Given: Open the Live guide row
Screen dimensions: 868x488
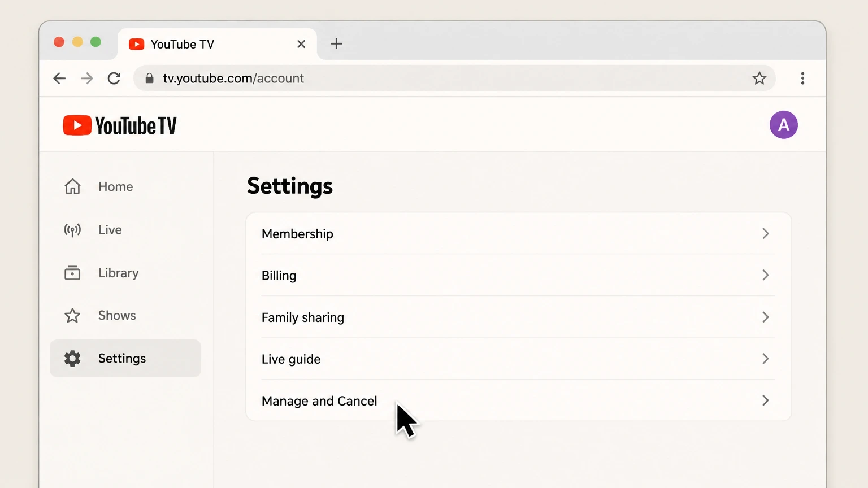Looking at the screenshot, I should [518, 359].
